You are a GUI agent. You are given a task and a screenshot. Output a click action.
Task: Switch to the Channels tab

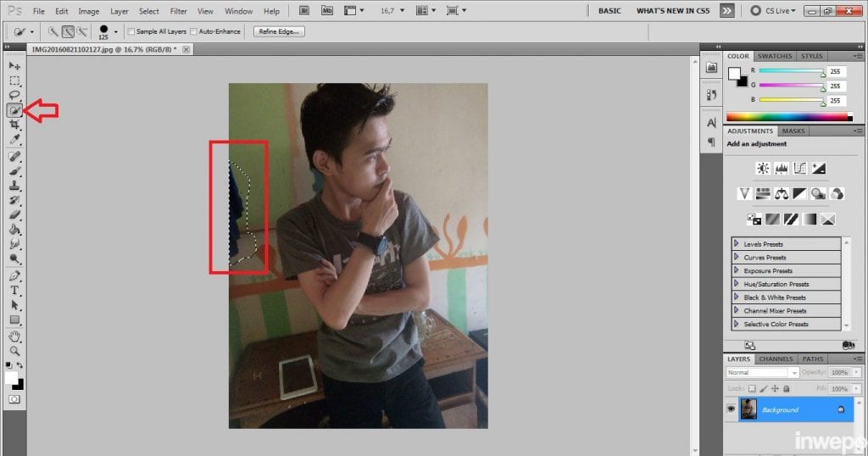(x=776, y=359)
